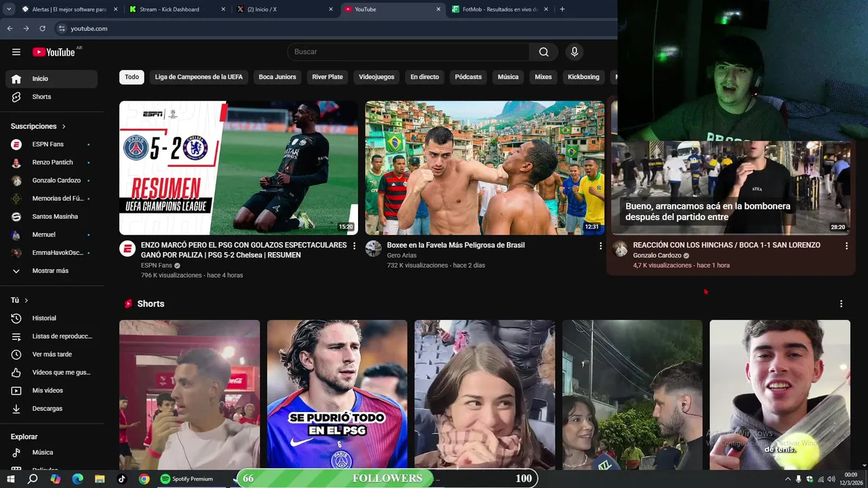
Task: Select the Kickboxing chip
Action: (583, 77)
